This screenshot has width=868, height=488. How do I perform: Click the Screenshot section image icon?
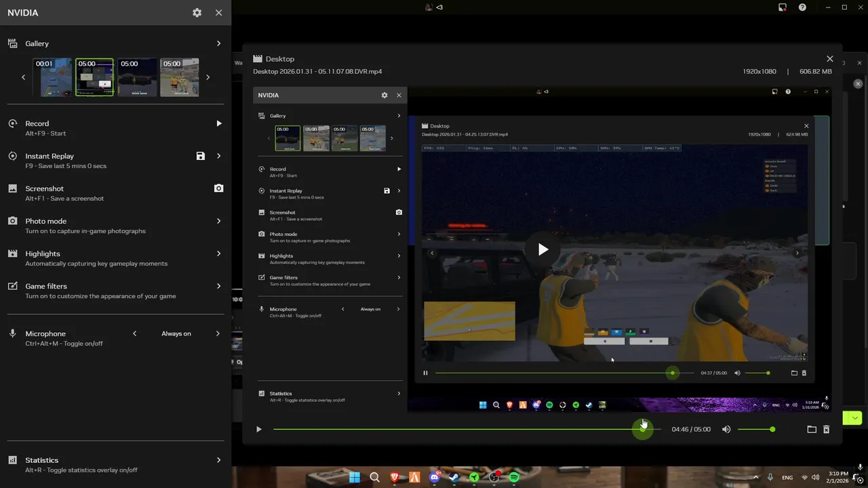click(x=12, y=188)
